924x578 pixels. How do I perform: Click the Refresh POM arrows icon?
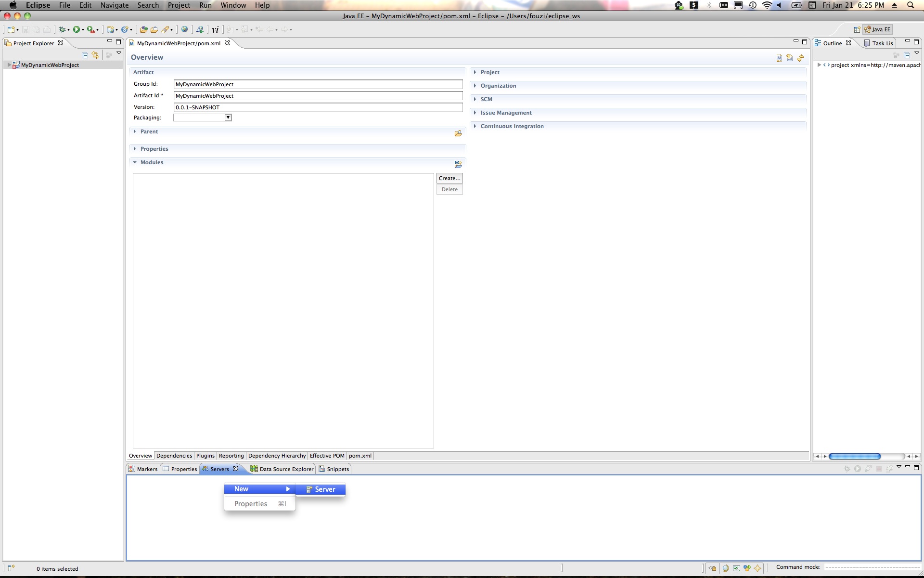click(x=800, y=58)
